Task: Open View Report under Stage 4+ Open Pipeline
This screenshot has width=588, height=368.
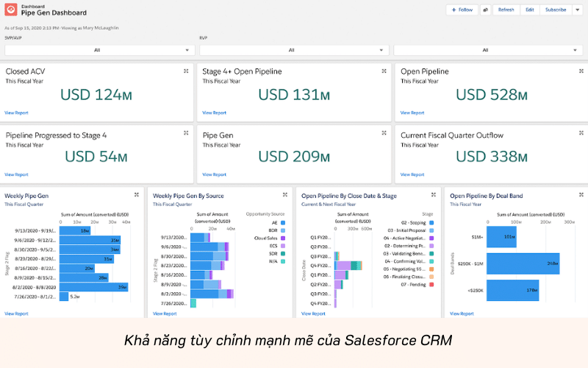Action: (x=214, y=113)
